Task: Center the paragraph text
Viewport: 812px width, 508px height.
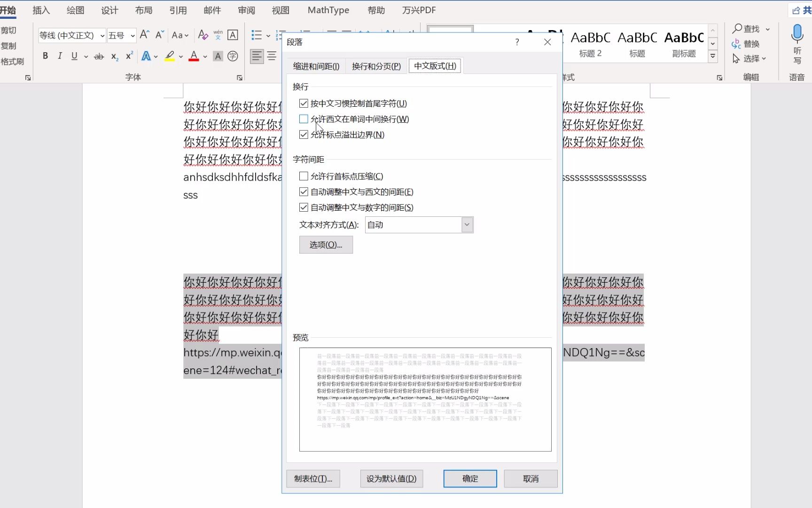Action: tap(272, 56)
